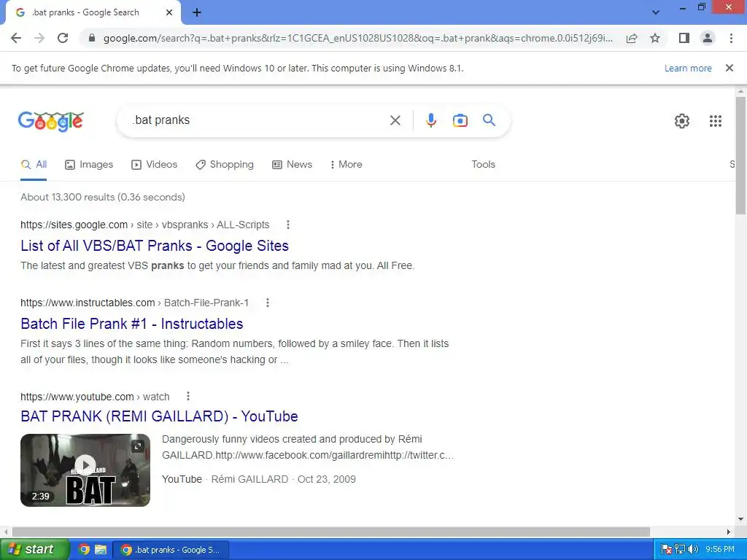Submit search with magnifier icon
This screenshot has height=560, width=747.
pyautogui.click(x=489, y=120)
